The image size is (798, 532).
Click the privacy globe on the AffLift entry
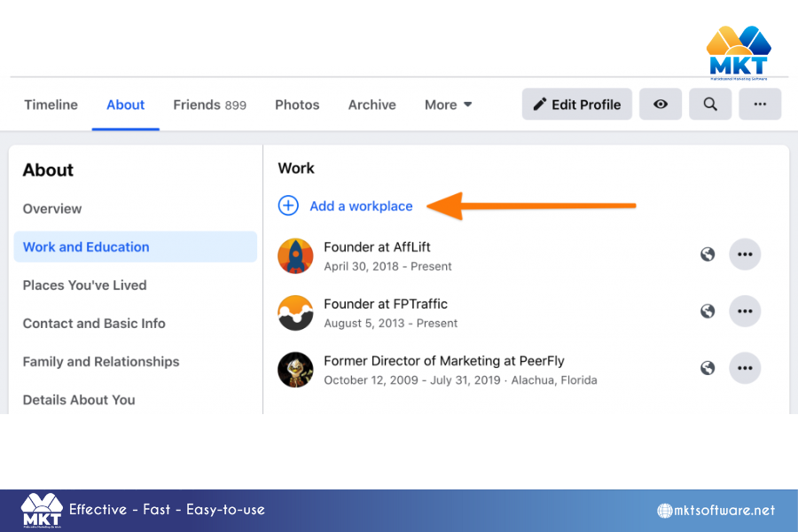[708, 254]
